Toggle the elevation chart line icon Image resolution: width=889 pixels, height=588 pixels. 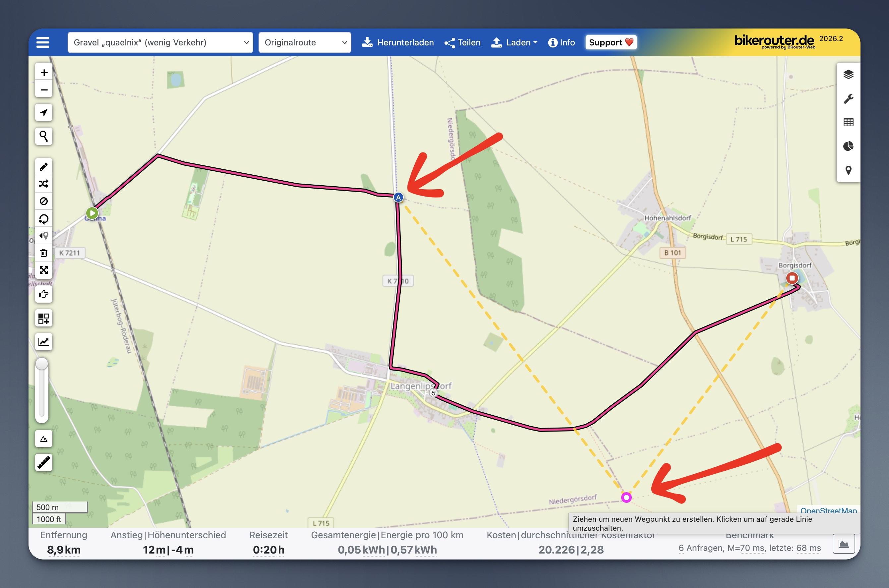click(x=44, y=342)
